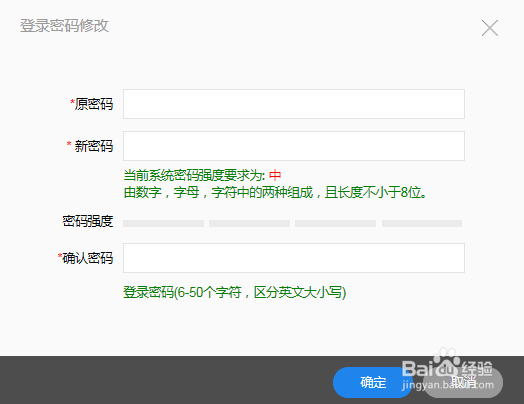
Task: Select the first password strength bar segment
Action: (x=163, y=224)
